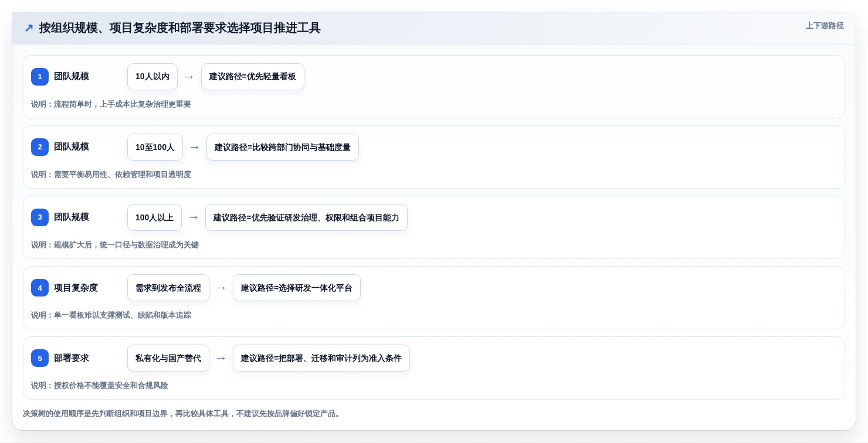Select the 需求到发布全流程 chip
868x443 pixels.
(x=168, y=288)
